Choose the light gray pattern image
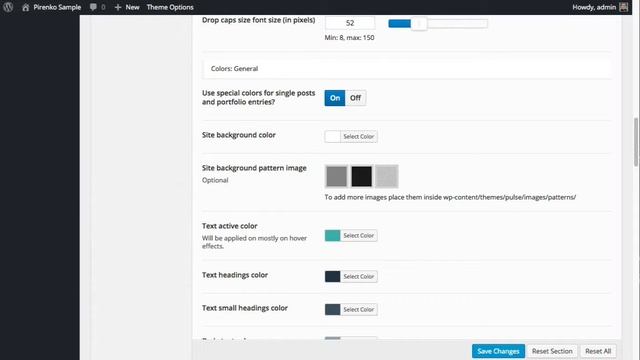Image resolution: width=640 pixels, height=360 pixels. pos(387,176)
